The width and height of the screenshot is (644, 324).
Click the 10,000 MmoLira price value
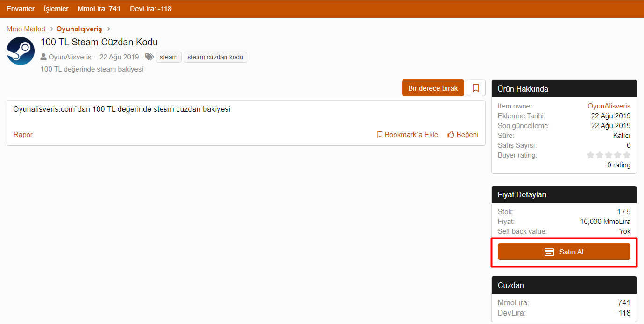click(x=605, y=222)
